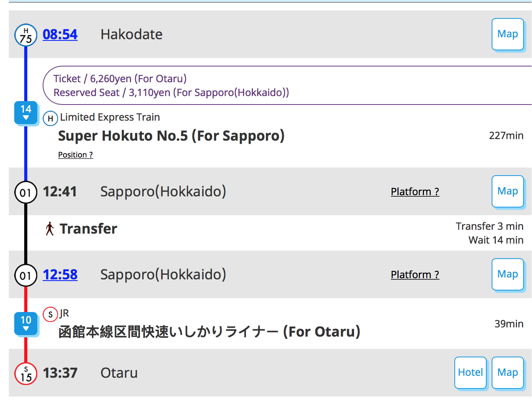Viewport: 532px width, 405px height.
Task: Click the Super Hokuto No.5 train name
Action: point(171,136)
